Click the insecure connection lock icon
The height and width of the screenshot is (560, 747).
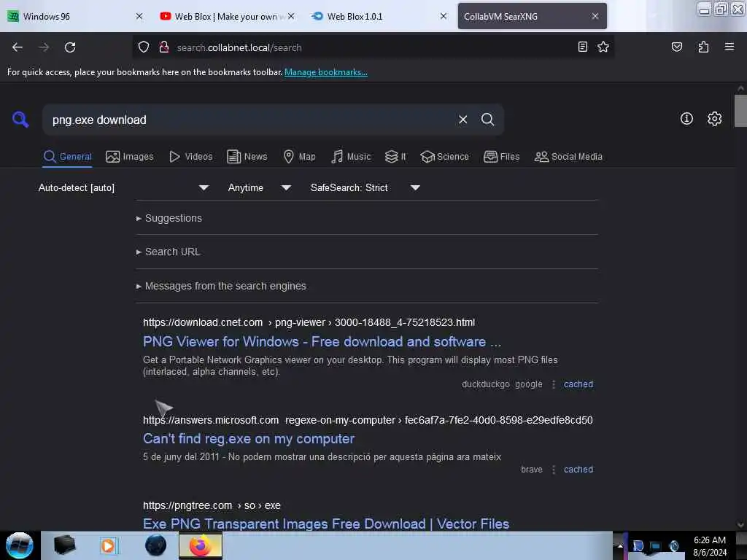click(x=164, y=47)
